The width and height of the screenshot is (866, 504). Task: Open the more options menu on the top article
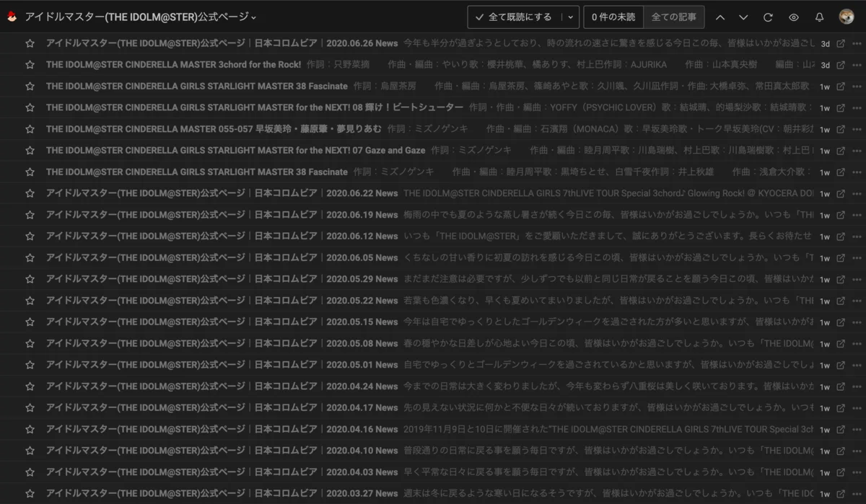tap(857, 43)
